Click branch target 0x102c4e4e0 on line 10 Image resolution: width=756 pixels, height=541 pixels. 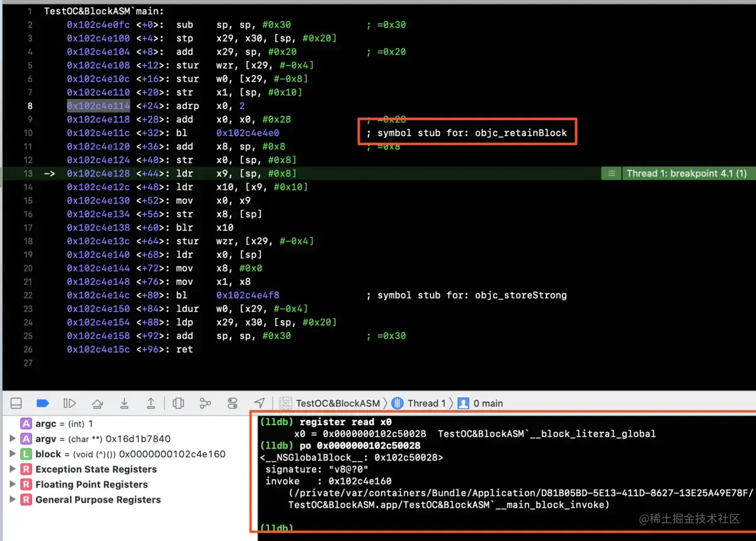248,133
